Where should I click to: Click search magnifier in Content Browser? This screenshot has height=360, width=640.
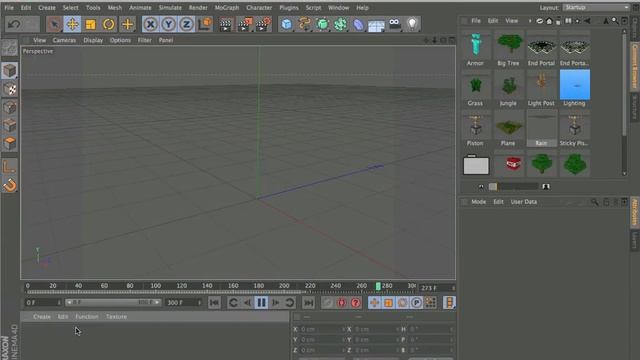tap(615, 20)
